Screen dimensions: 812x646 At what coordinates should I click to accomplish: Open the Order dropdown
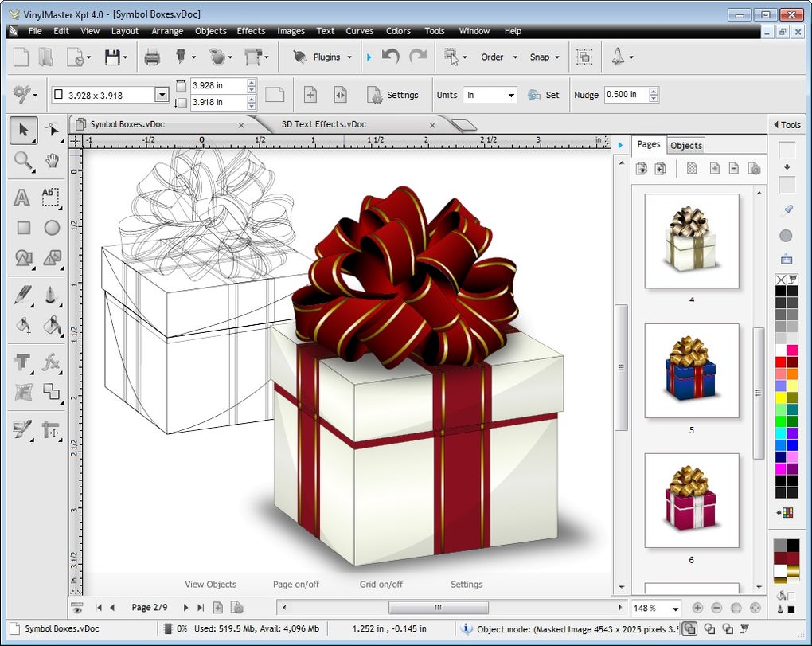515,57
